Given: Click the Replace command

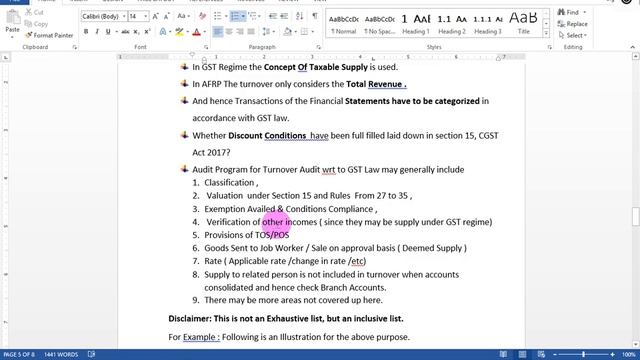Looking at the screenshot, I should [x=572, y=24].
